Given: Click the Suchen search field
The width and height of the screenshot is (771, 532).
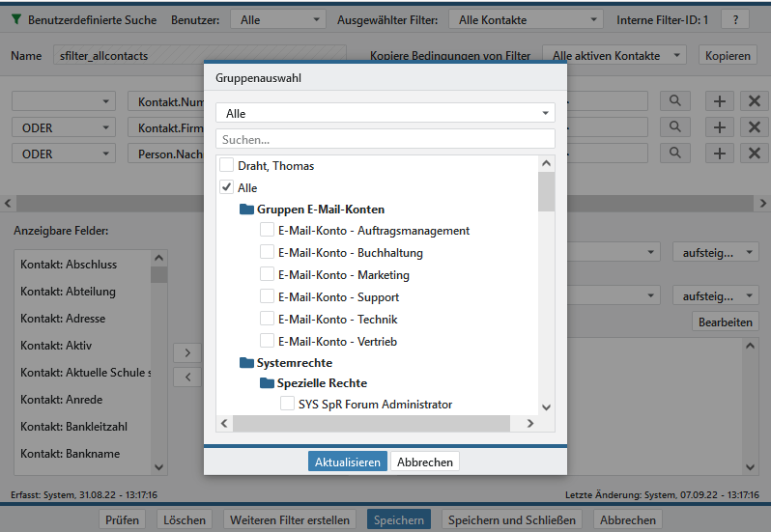Looking at the screenshot, I should coord(385,140).
